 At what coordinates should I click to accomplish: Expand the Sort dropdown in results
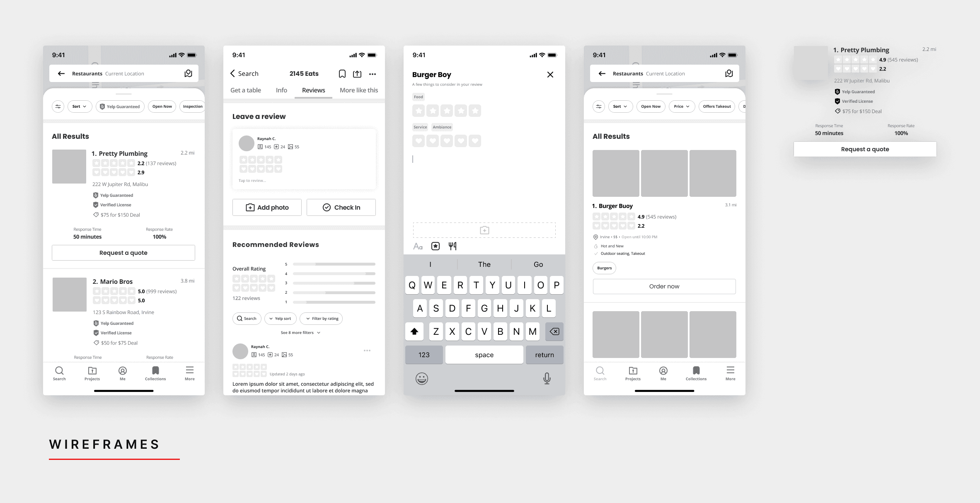pos(78,106)
